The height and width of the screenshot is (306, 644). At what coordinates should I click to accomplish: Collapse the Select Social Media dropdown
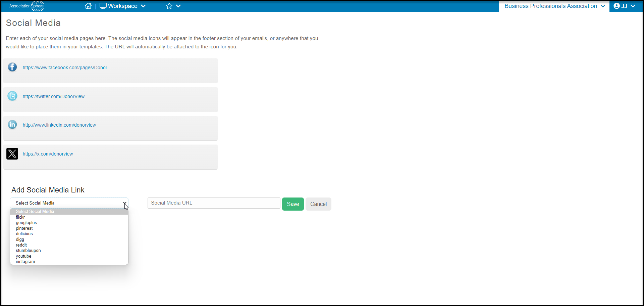tap(69, 203)
